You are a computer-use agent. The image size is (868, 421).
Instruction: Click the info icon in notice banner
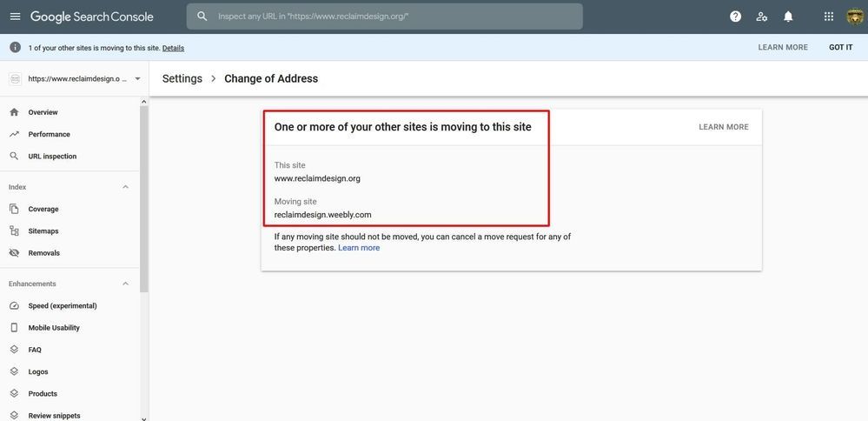coord(15,48)
